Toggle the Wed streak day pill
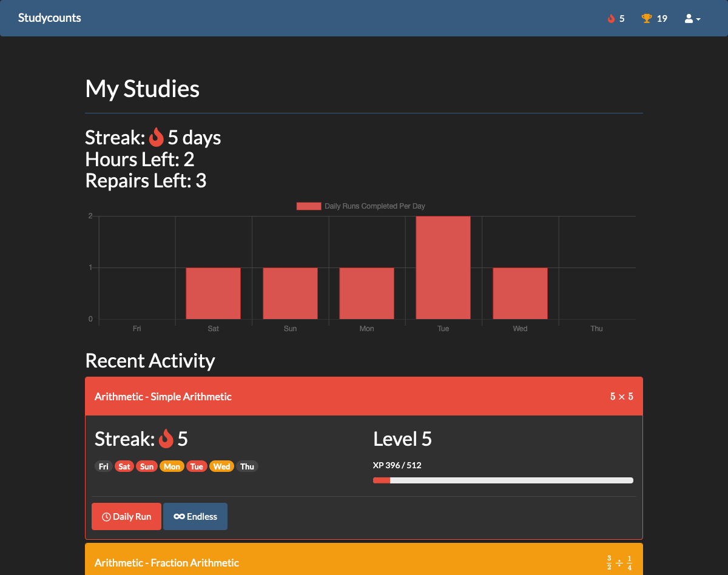Viewport: 728px width, 575px height. click(222, 466)
